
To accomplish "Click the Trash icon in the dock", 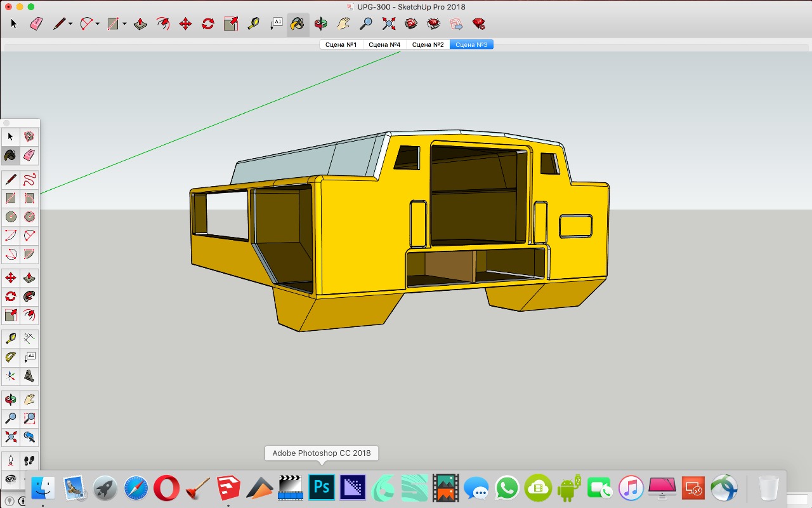I will click(x=768, y=488).
